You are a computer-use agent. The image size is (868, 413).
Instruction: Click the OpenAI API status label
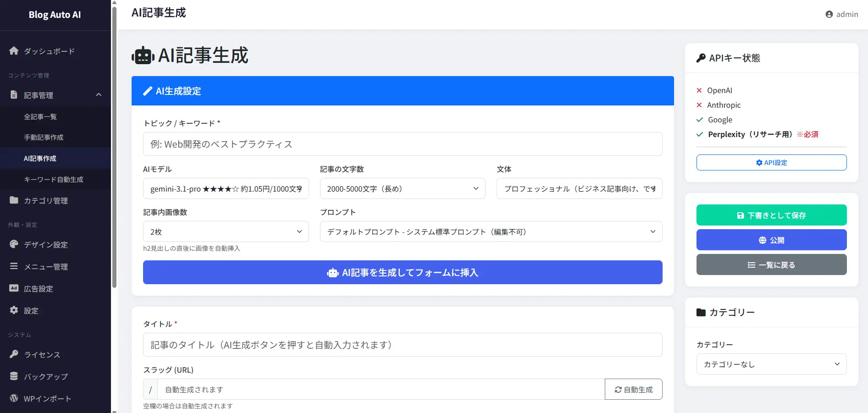pos(719,90)
